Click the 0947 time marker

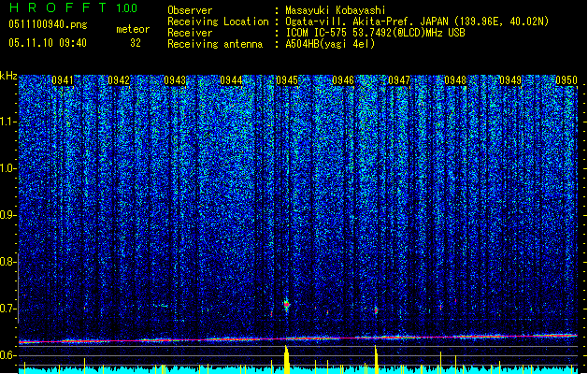[x=399, y=80]
